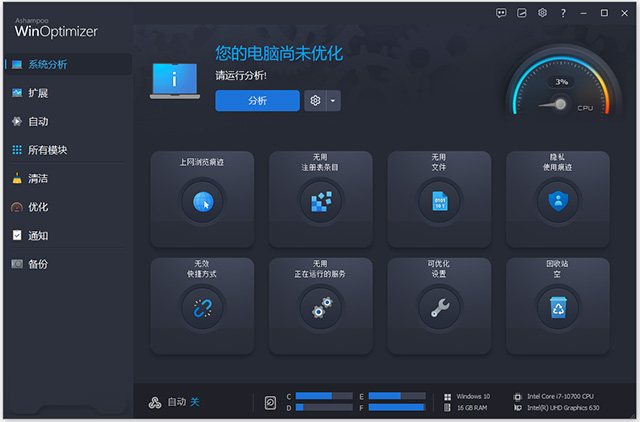Click the 备份 safe icon
Viewport: 640px width, 422px height.
tap(17, 264)
